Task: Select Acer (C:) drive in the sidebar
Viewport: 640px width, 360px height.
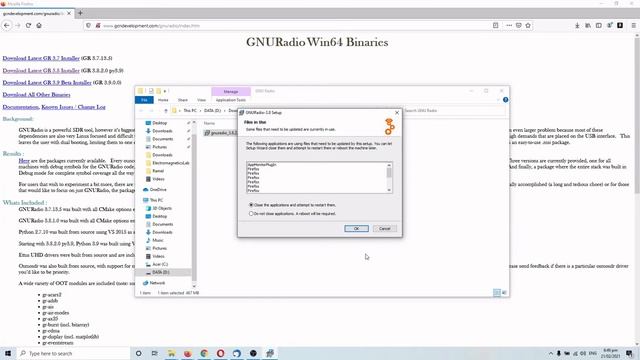Action: point(160,264)
